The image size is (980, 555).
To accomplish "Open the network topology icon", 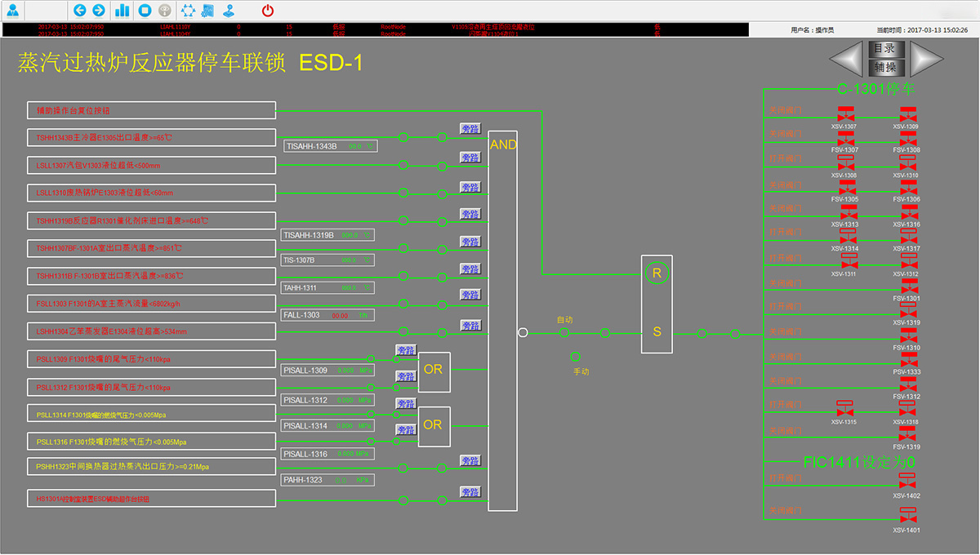I will pos(187,11).
